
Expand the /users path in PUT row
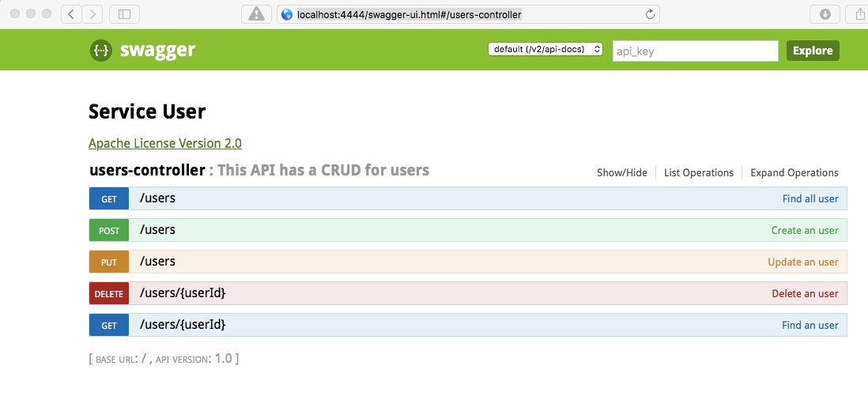coord(158,262)
